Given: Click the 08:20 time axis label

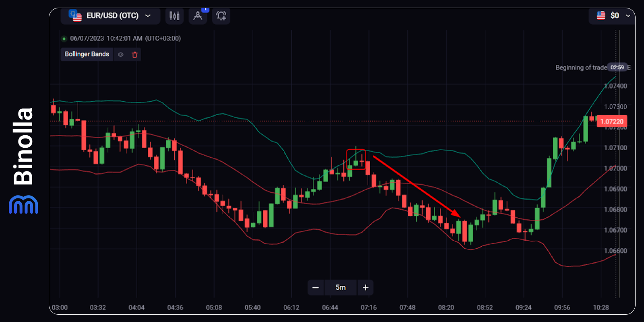Looking at the screenshot, I should point(446,308).
